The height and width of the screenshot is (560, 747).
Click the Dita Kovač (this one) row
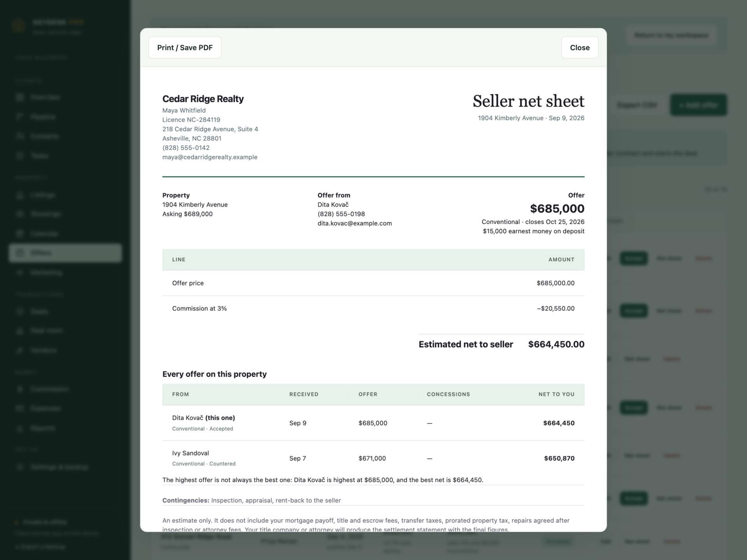(373, 423)
